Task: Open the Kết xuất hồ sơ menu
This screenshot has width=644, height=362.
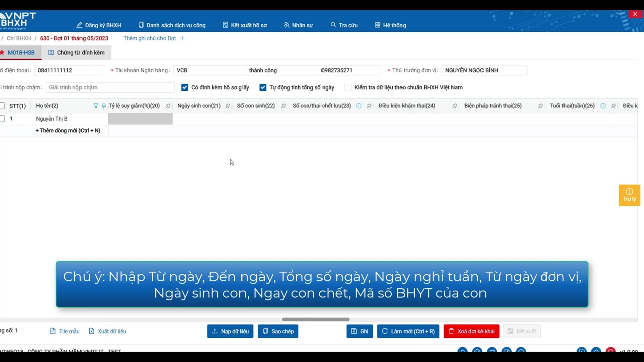Action: (x=245, y=25)
